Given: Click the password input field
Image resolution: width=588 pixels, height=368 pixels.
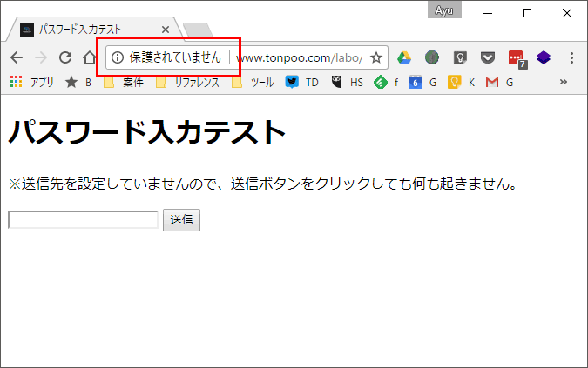Looking at the screenshot, I should click(x=83, y=220).
